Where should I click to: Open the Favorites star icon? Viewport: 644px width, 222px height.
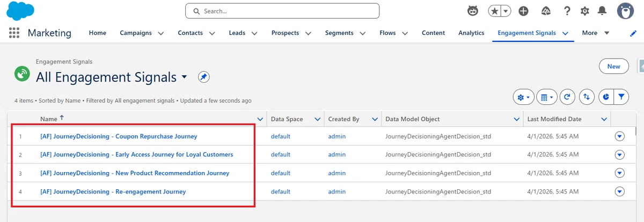(x=495, y=11)
